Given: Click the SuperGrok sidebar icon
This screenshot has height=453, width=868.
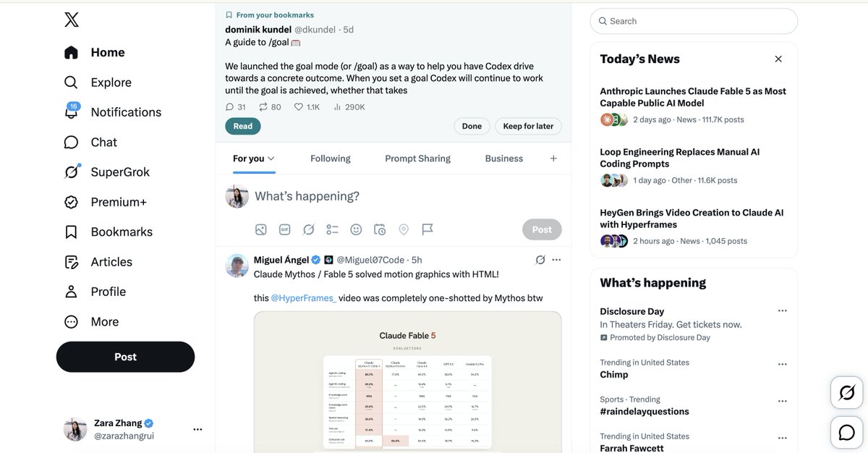Looking at the screenshot, I should tap(72, 172).
